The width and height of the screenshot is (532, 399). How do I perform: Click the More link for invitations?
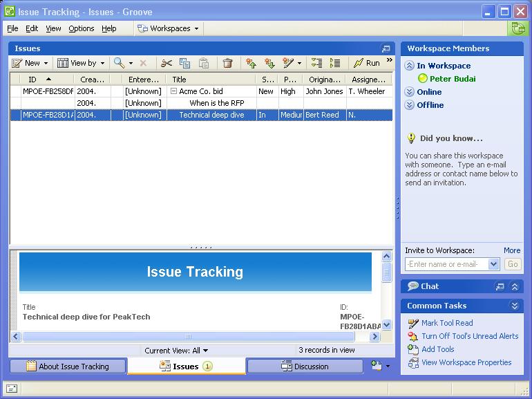512,250
